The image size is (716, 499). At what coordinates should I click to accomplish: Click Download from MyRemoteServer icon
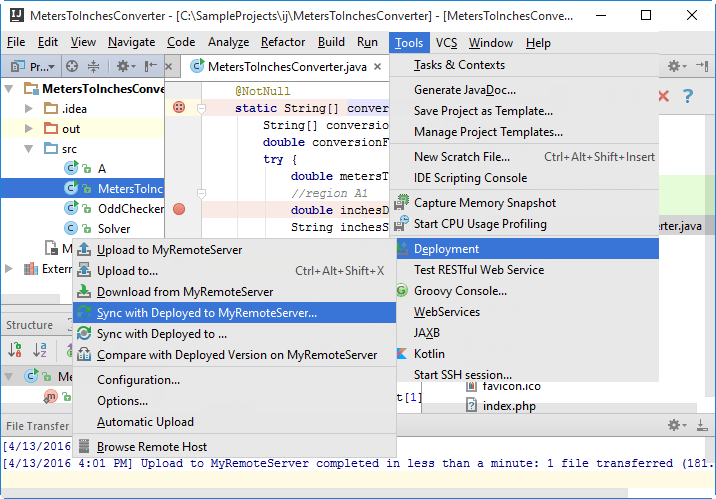click(x=84, y=291)
